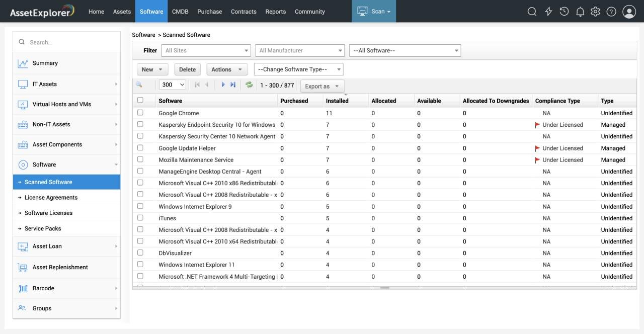Click the horizontal scrollbar below the table
644x334 pixels.
point(384,288)
